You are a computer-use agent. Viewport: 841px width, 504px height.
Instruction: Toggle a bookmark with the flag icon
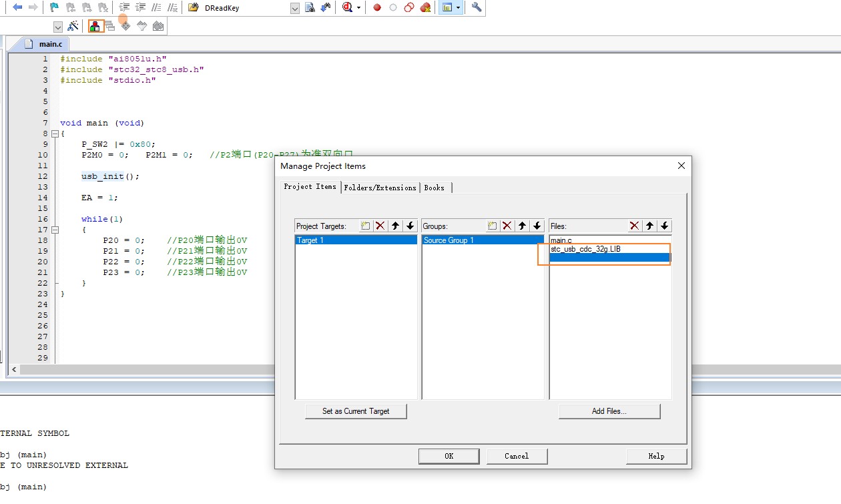coord(55,7)
